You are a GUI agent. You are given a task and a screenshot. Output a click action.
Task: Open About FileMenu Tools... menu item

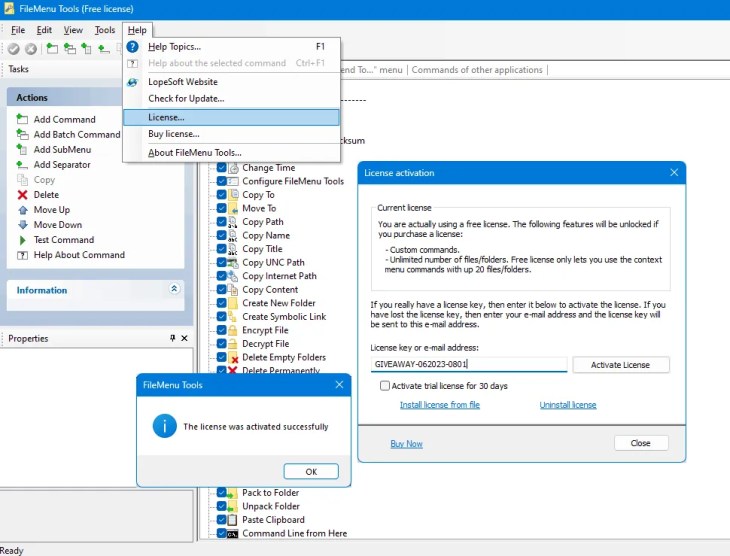click(231, 153)
